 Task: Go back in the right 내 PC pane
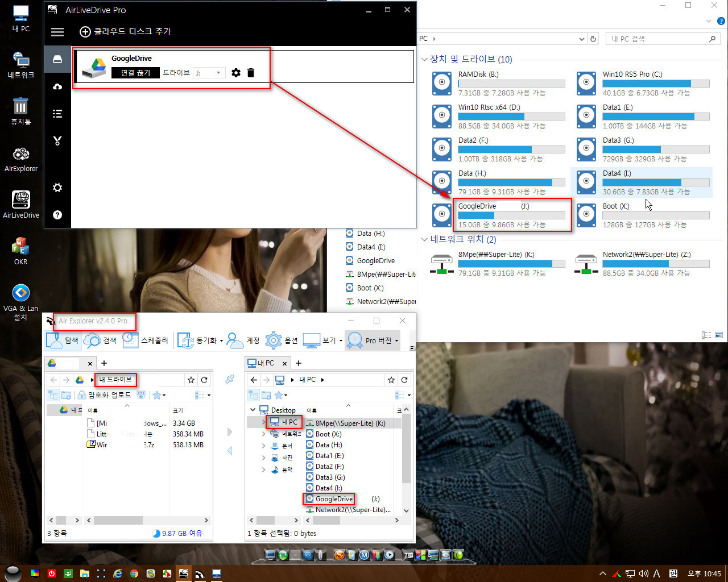(254, 380)
